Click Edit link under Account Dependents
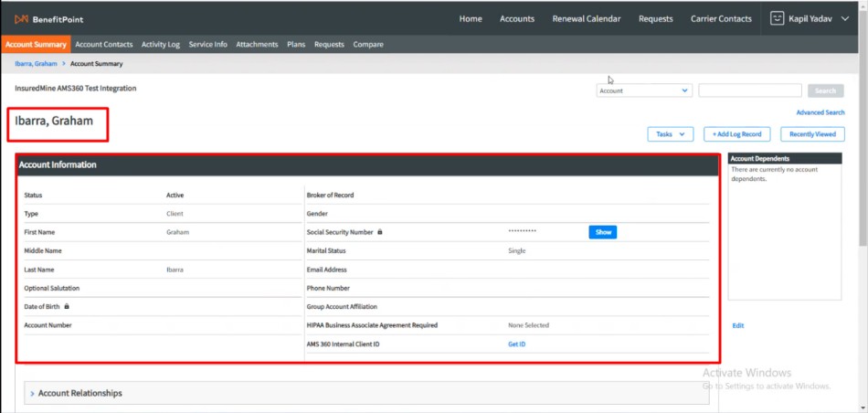The width and height of the screenshot is (868, 413). pos(737,325)
